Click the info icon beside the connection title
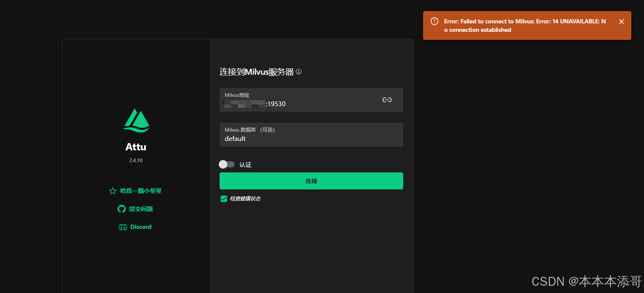The width and height of the screenshot is (644, 293). pyautogui.click(x=299, y=72)
